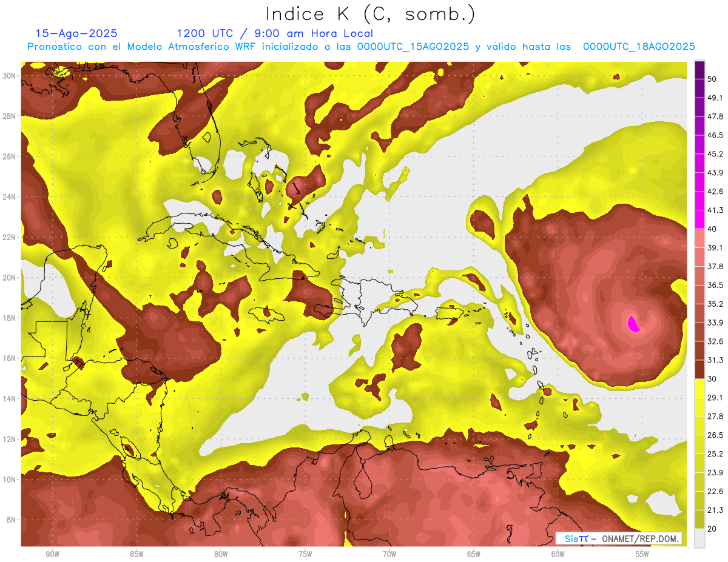The image size is (728, 562).
Task: Click the "10N" latitude label
Action: (x=10, y=480)
